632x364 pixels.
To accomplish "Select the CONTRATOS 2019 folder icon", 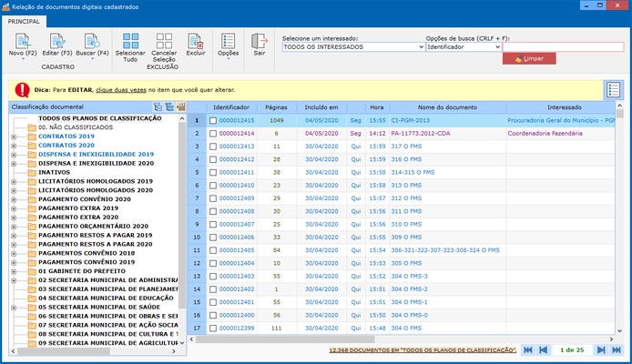I will pyautogui.click(x=32, y=136).
